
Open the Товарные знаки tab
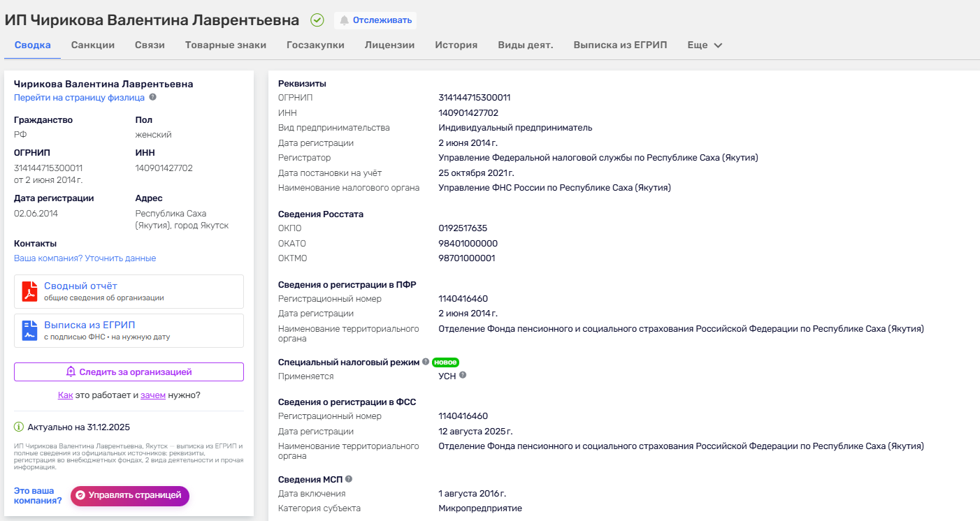pos(226,45)
